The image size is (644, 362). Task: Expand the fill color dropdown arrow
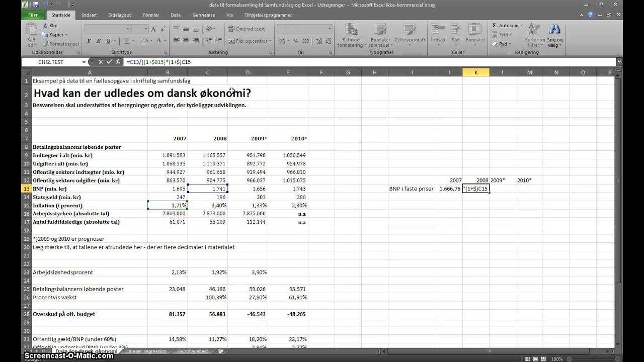[151, 41]
